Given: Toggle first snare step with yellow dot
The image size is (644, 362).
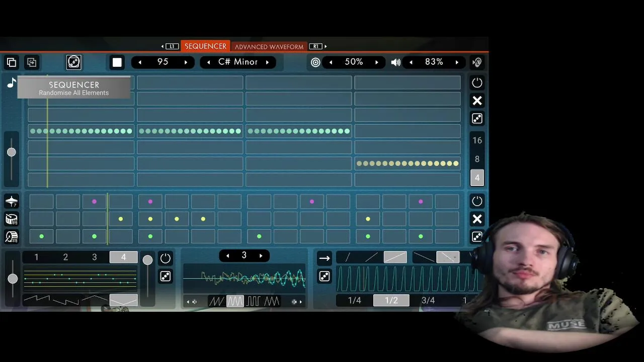Looking at the screenshot, I should pyautogui.click(x=121, y=219).
